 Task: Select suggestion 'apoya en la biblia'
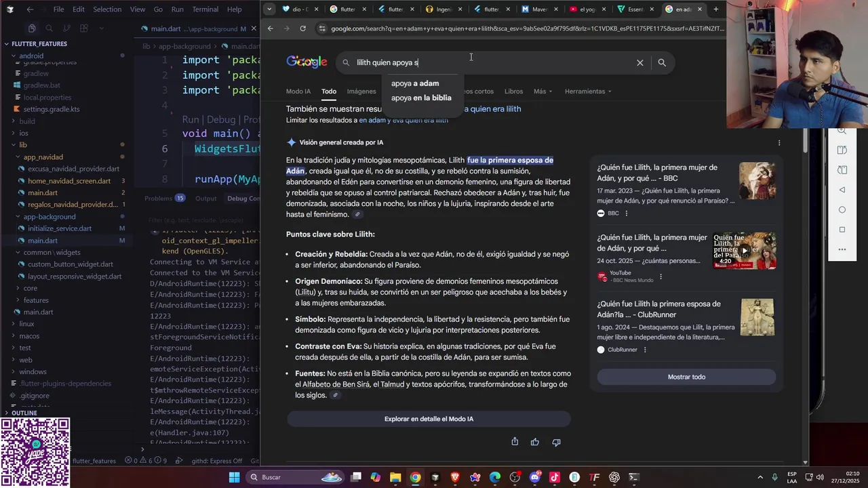point(421,98)
